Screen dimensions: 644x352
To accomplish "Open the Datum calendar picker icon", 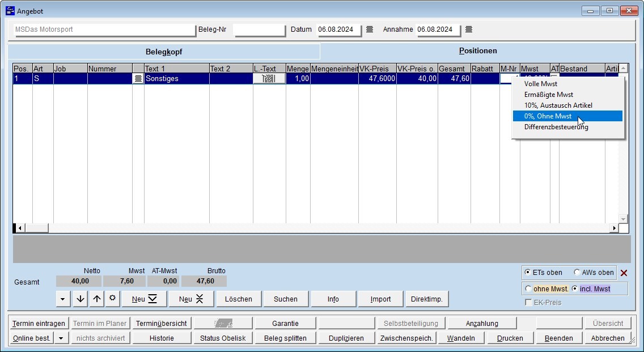I will click(370, 29).
